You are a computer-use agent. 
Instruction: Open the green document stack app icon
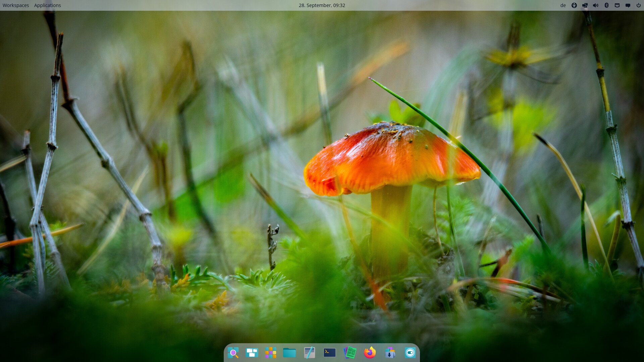pos(350,353)
